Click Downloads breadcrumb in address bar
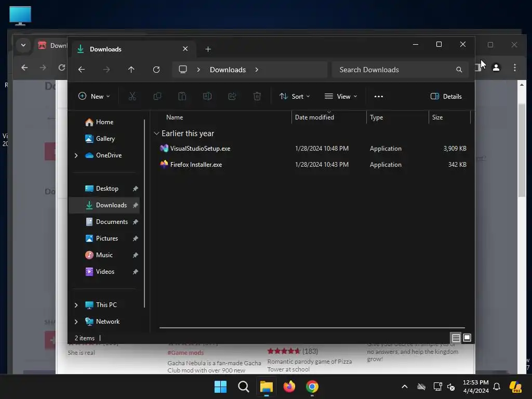Viewport: 532px width, 399px height. pyautogui.click(x=228, y=70)
